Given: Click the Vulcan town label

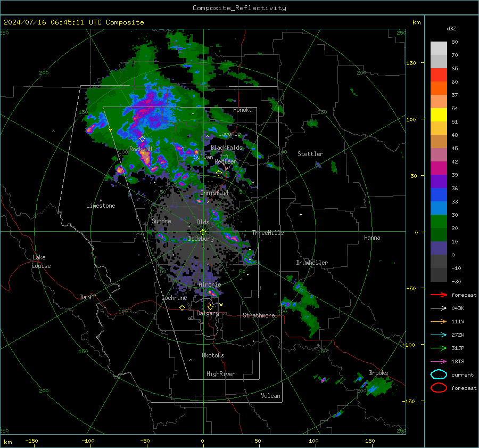Looking at the screenshot, I should point(270,396).
